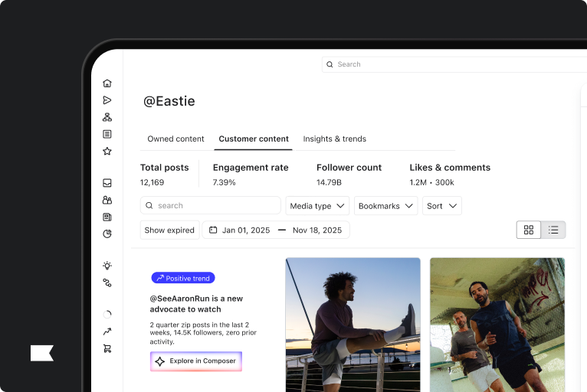Expand the Media type dropdown
This screenshot has height=392, width=587.
pyautogui.click(x=317, y=206)
